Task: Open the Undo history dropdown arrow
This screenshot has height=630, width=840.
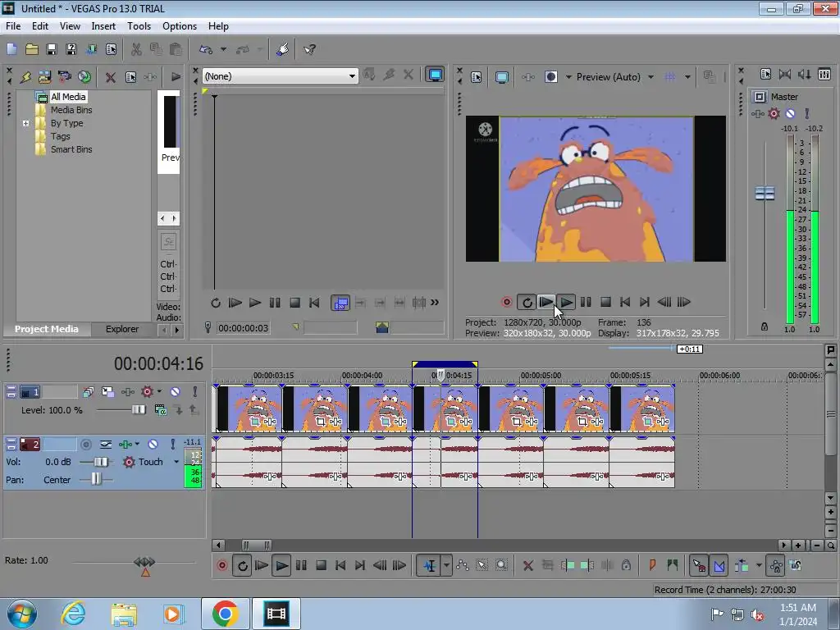Action: [223, 49]
